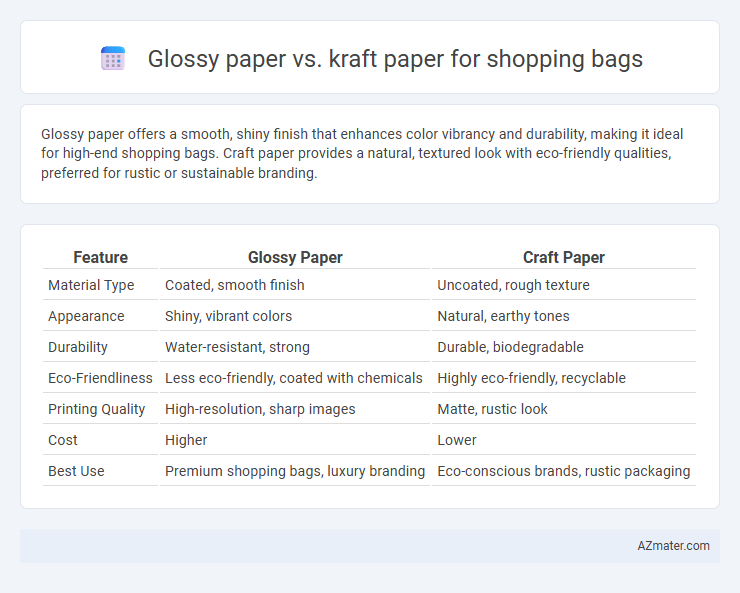This screenshot has height=593, width=740.
Task: Click the 'Uncoated, rough texture' cell
Action: click(563, 285)
